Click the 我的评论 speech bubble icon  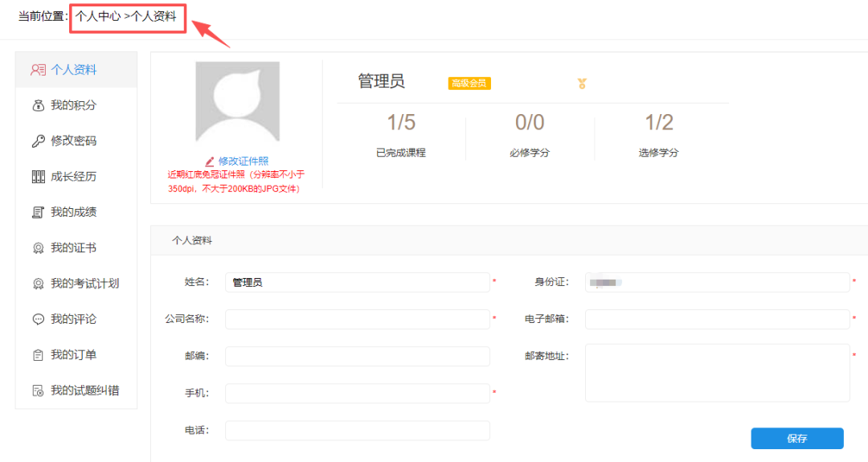click(38, 319)
